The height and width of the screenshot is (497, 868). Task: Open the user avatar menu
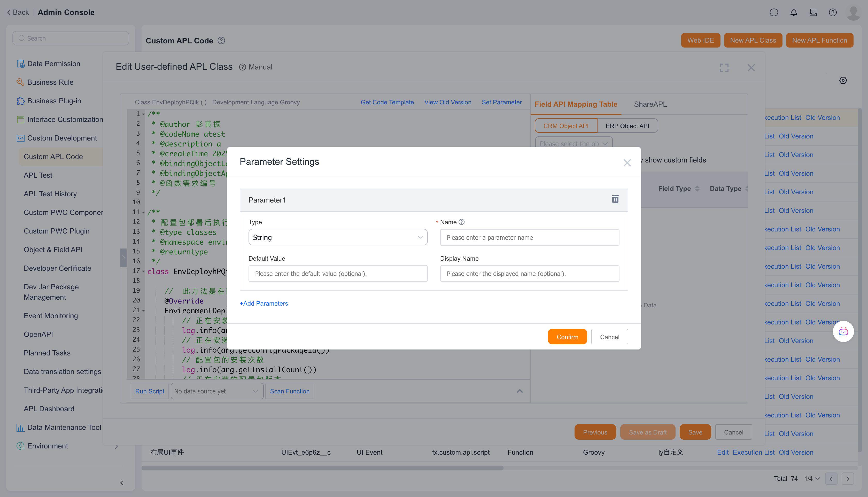(853, 13)
